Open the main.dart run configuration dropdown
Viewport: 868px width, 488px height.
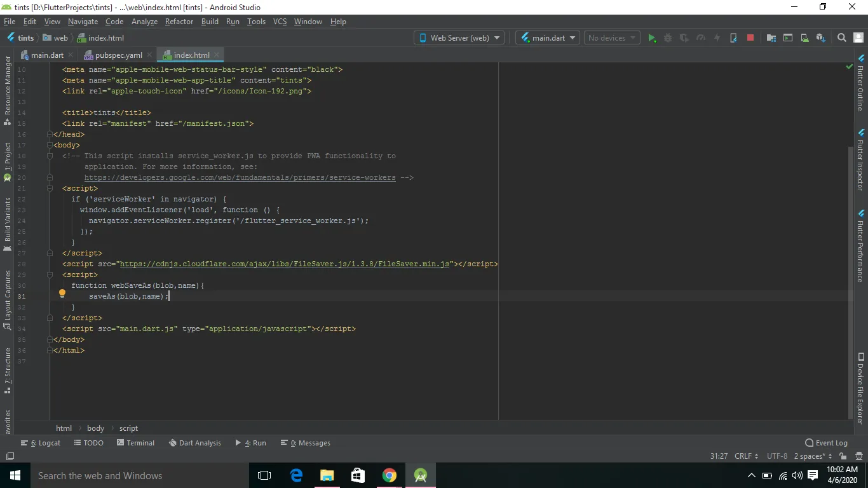547,38
